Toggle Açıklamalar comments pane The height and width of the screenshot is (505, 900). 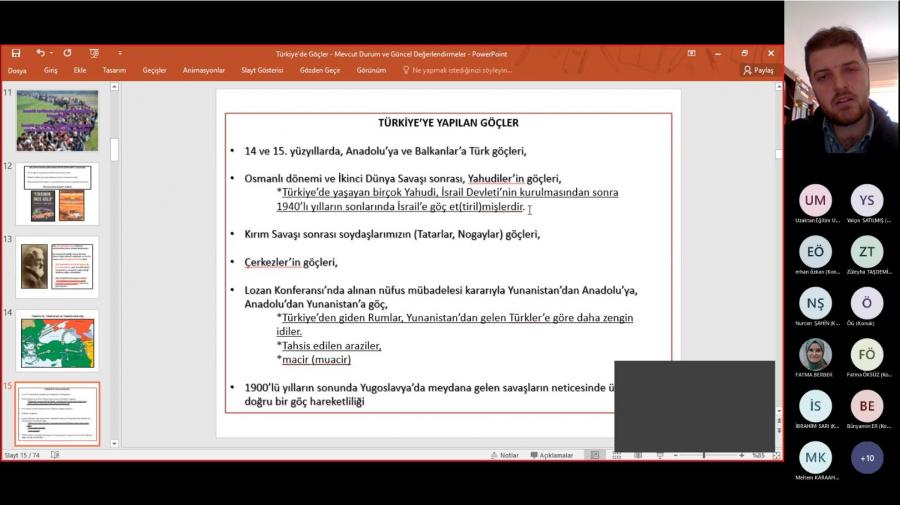click(551, 455)
